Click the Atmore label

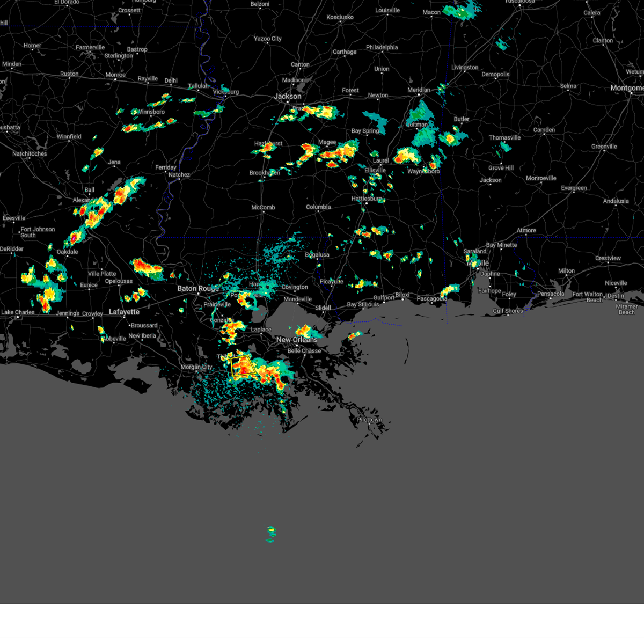coord(526,231)
